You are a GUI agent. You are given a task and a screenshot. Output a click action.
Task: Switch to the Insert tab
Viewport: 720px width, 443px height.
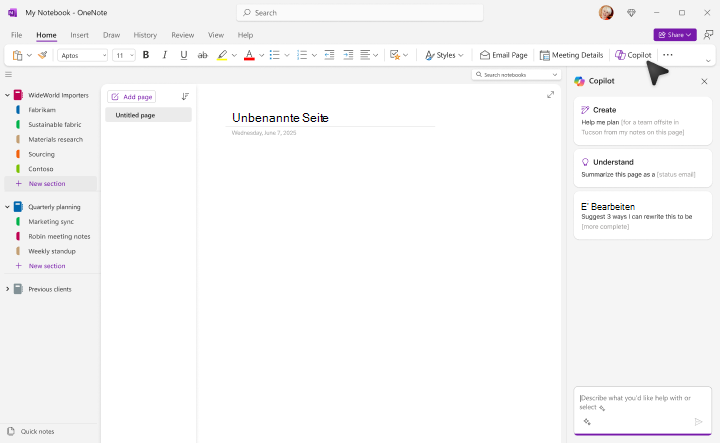pyautogui.click(x=79, y=35)
